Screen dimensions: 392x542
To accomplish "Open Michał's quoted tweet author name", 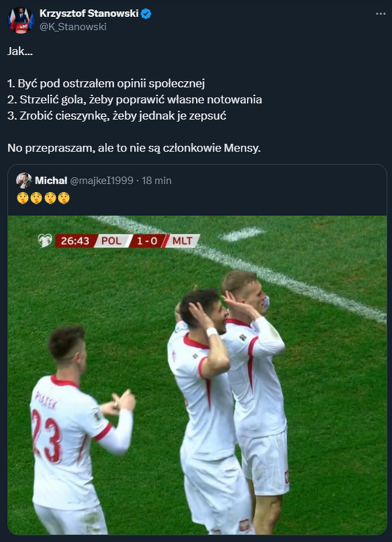I will (x=51, y=180).
